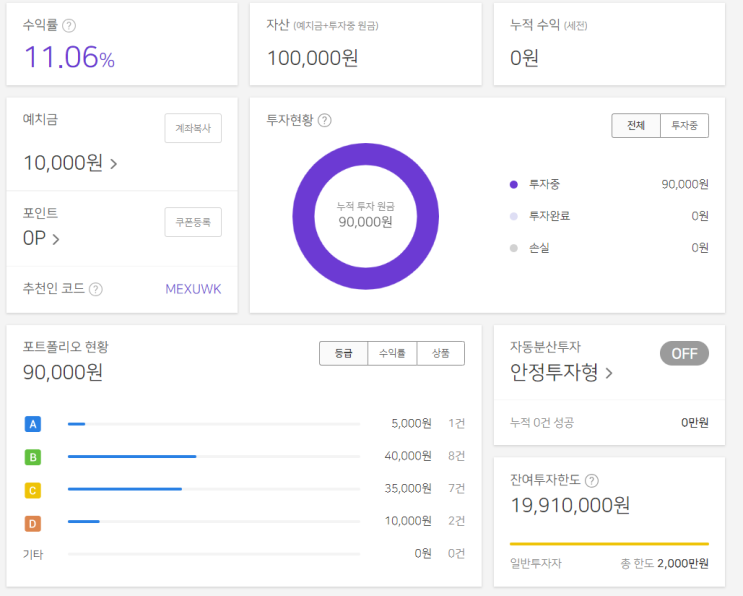Click grade A progress bar
Image resolution: width=743 pixels, height=596 pixels.
click(x=214, y=424)
